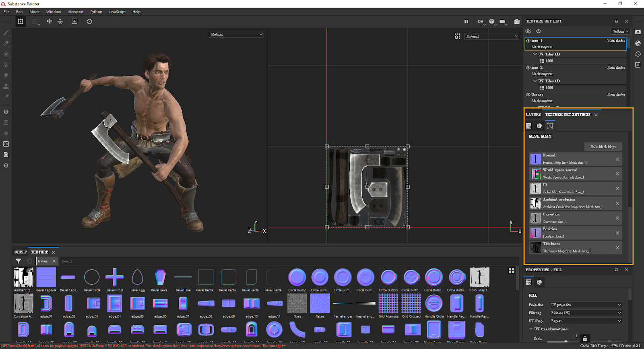Open the 3D cube view mode icon
The width and height of the screenshot is (644, 349).
(x=492, y=21)
